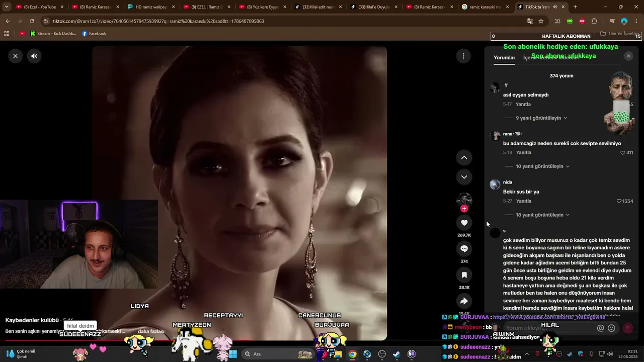Open Google Chrome from the taskbar
The image size is (644, 362).
pyautogui.click(x=352, y=354)
